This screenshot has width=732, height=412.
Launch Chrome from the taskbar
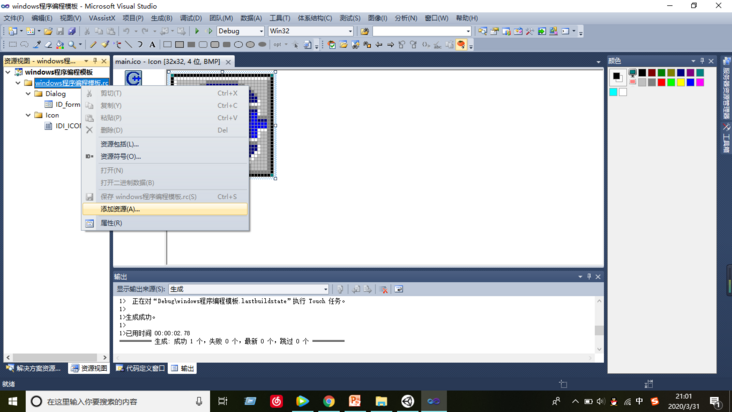329,401
